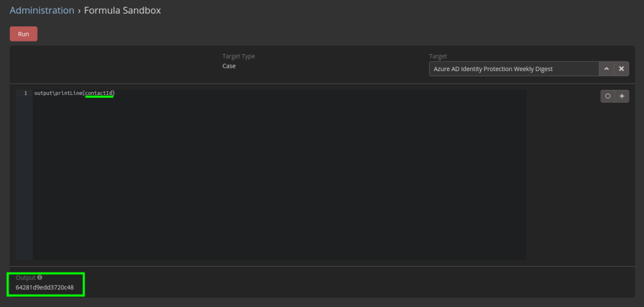The height and width of the screenshot is (307, 644).
Task: Place the cursor in the empty code editor area
Action: point(279,177)
